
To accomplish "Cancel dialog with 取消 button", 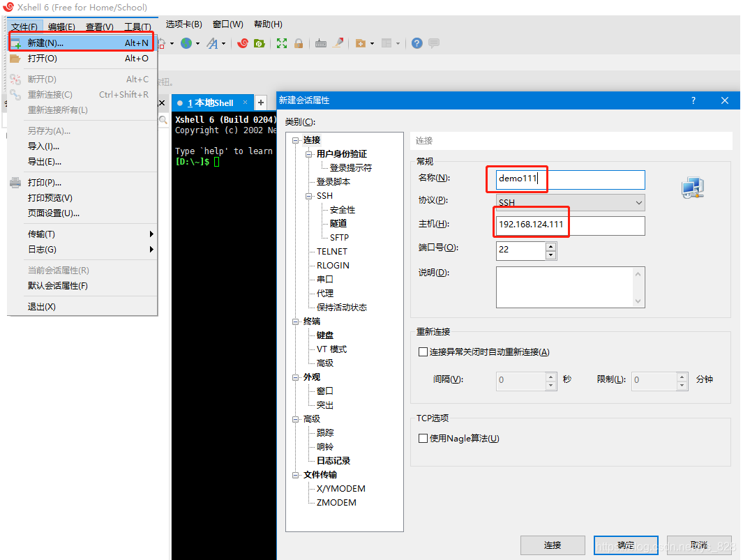I will point(699,545).
